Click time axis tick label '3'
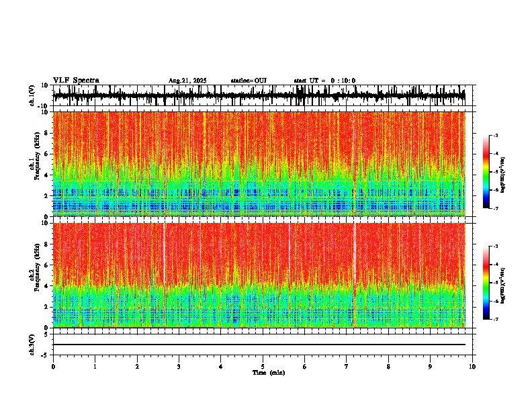Image resolution: width=532 pixels, height=411 pixels. click(179, 367)
